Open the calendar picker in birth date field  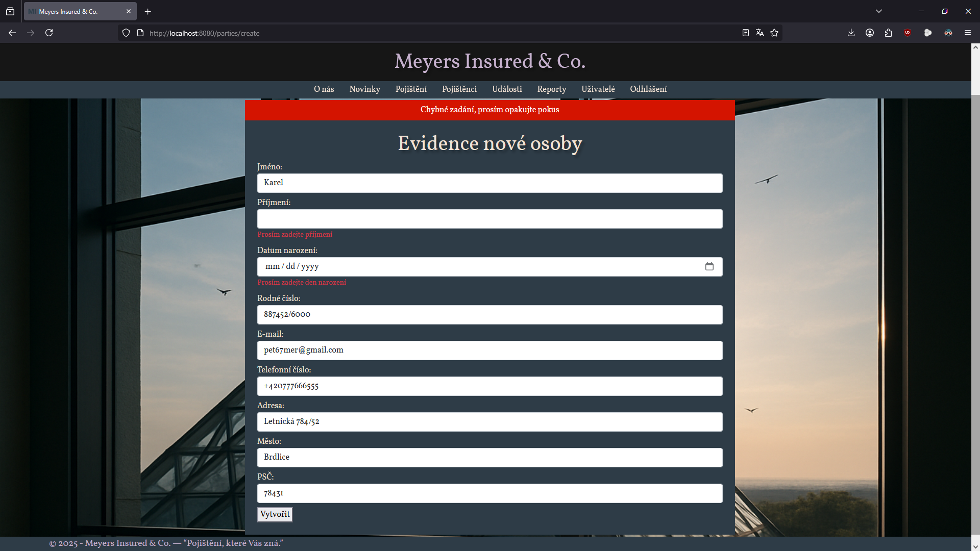[709, 266]
